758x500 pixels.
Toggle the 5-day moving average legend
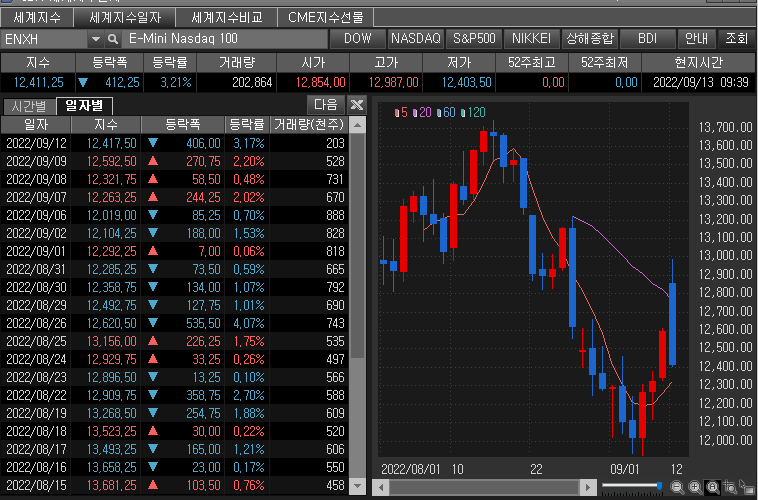point(401,113)
